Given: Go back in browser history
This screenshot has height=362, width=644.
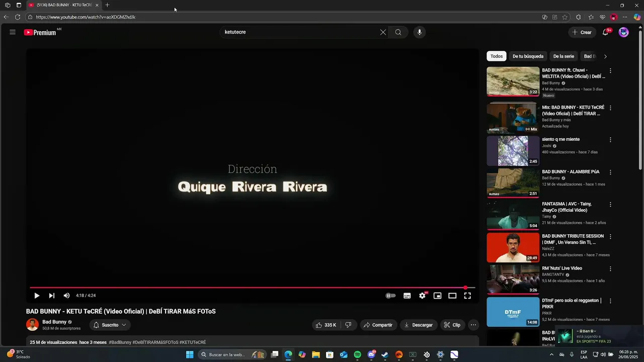Looking at the screenshot, I should point(6,17).
